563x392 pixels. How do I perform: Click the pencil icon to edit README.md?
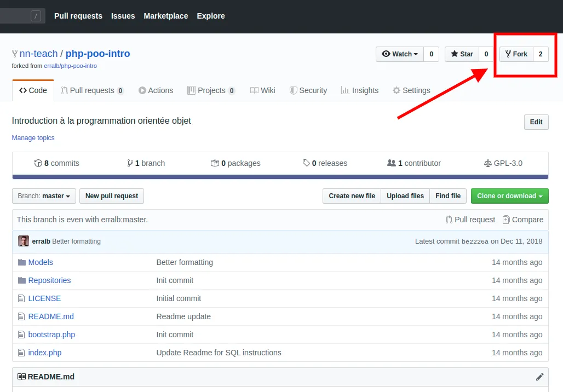coord(539,377)
